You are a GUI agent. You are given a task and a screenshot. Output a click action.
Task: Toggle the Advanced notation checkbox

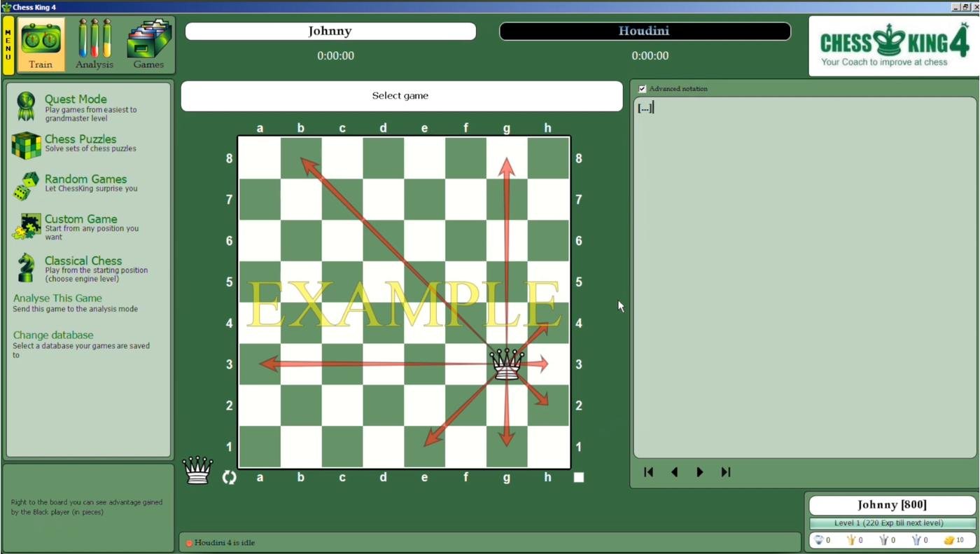(642, 89)
